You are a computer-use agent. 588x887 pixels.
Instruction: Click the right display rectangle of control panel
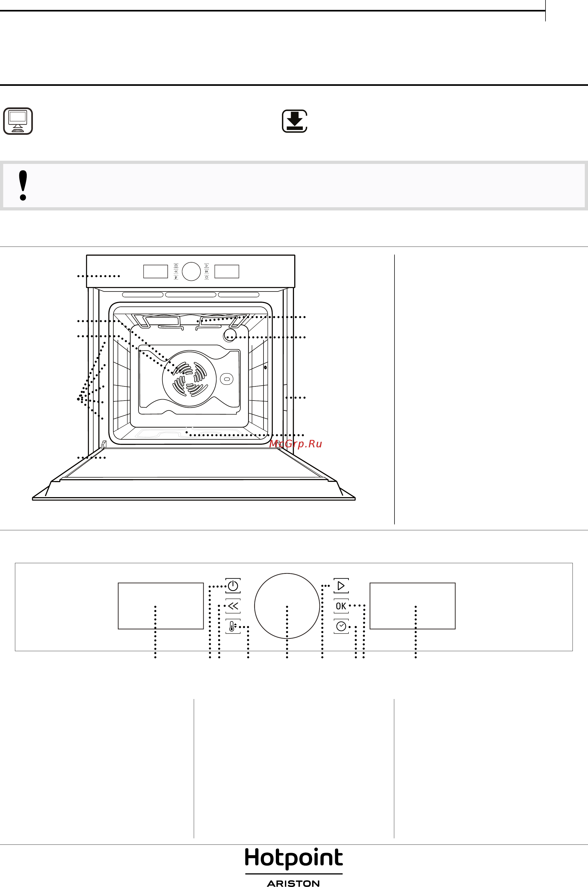tap(412, 606)
